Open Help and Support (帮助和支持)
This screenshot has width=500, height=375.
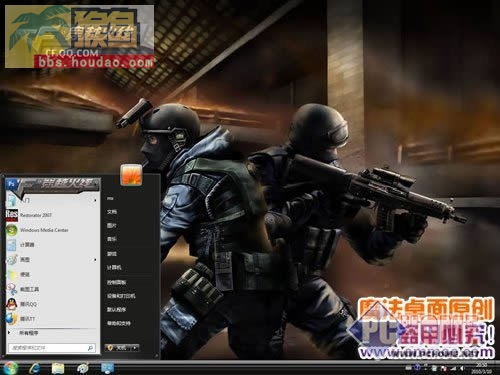[x=119, y=323]
